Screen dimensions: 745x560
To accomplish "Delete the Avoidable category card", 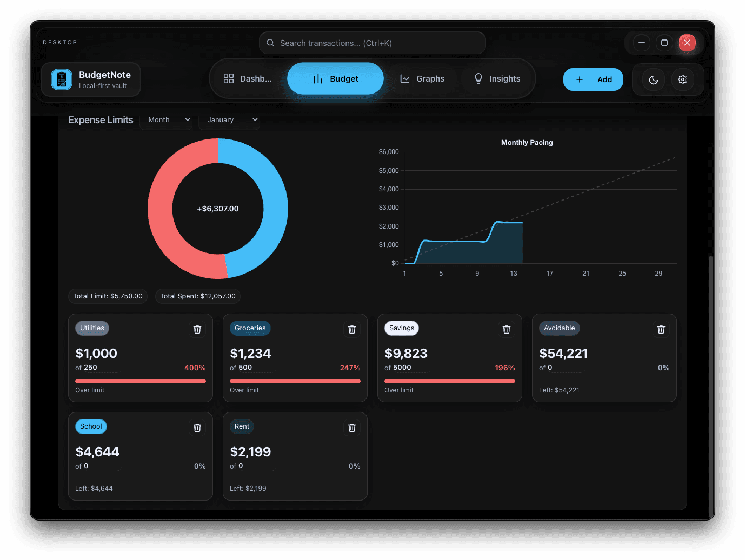I will 661,329.
